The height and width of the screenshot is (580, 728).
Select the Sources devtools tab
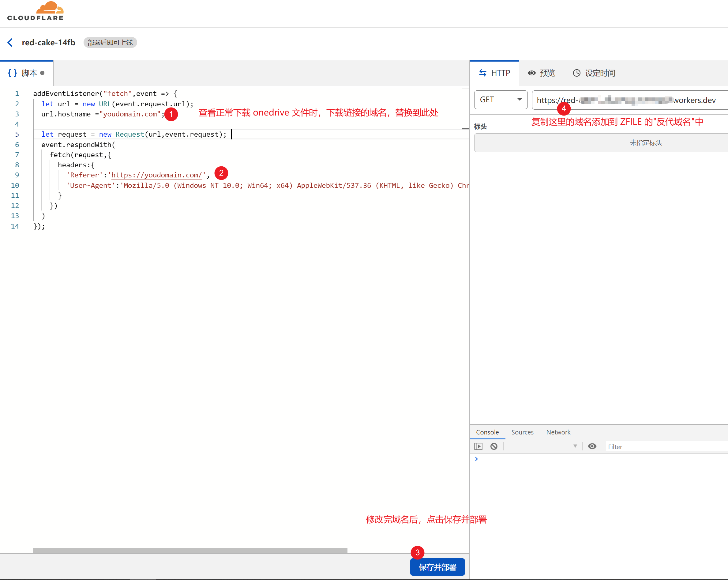pos(522,432)
